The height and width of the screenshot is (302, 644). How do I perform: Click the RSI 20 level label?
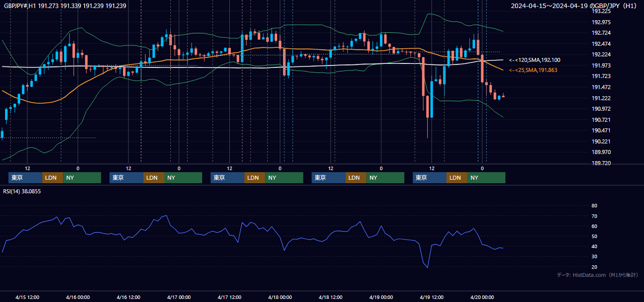point(594,267)
